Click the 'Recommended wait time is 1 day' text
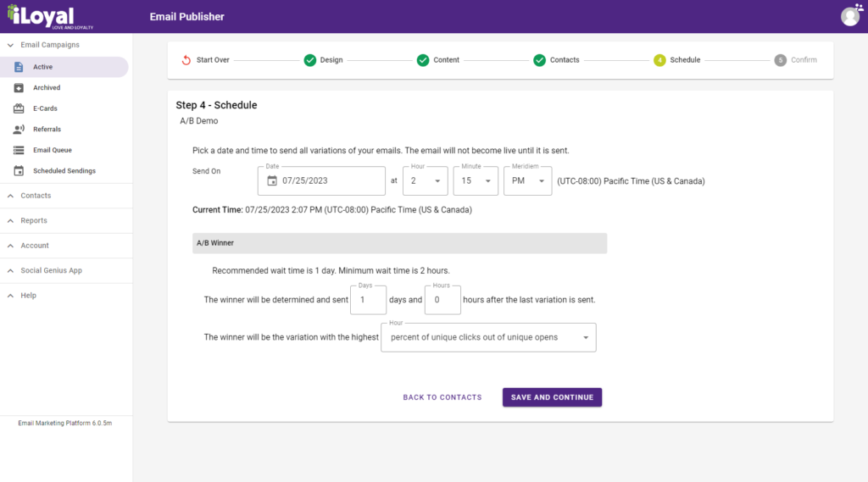The height and width of the screenshot is (482, 868). click(274, 270)
